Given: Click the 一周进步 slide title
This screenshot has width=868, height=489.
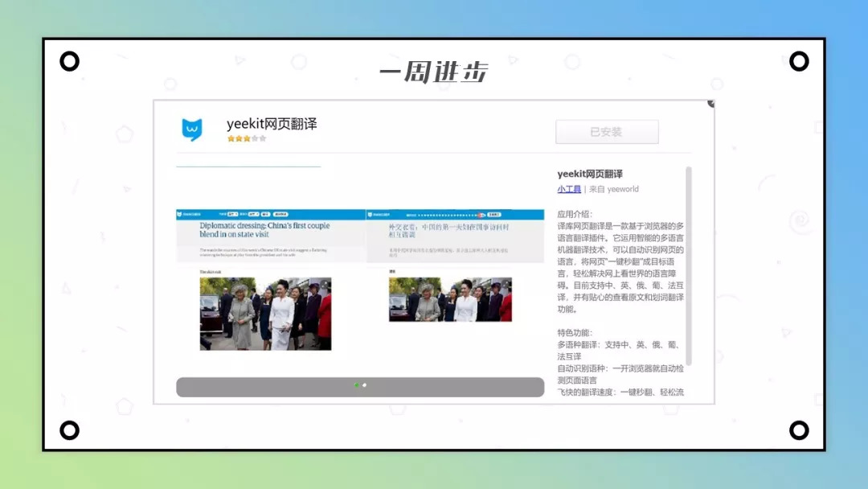Looking at the screenshot, I should (433, 72).
